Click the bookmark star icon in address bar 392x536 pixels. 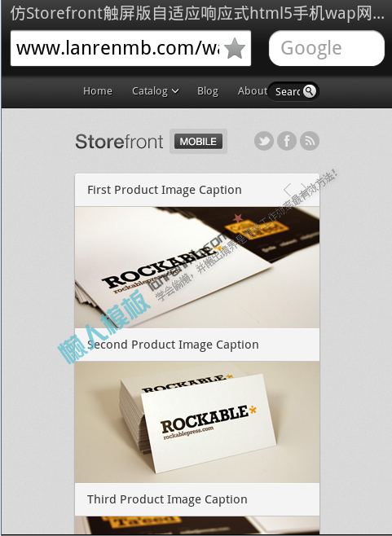pyautogui.click(x=235, y=48)
